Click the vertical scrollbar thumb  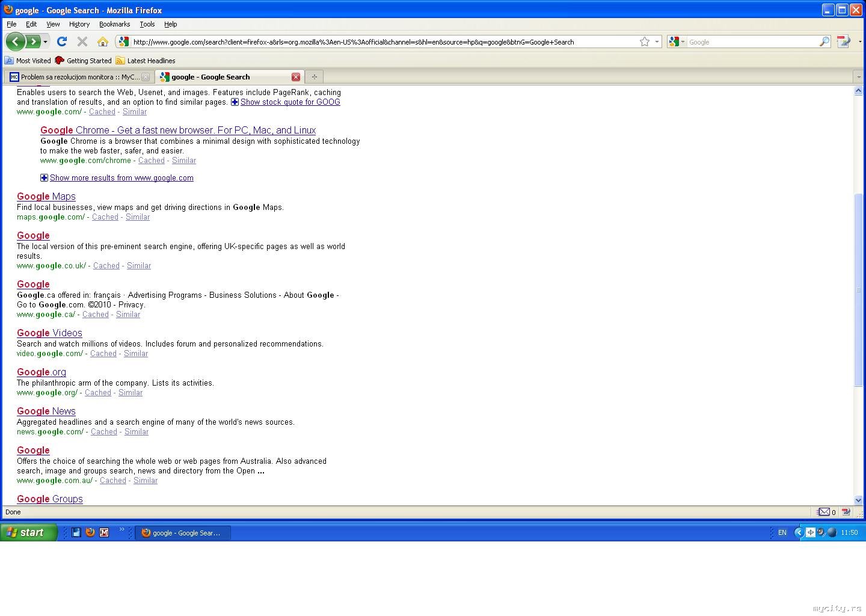tap(858, 290)
